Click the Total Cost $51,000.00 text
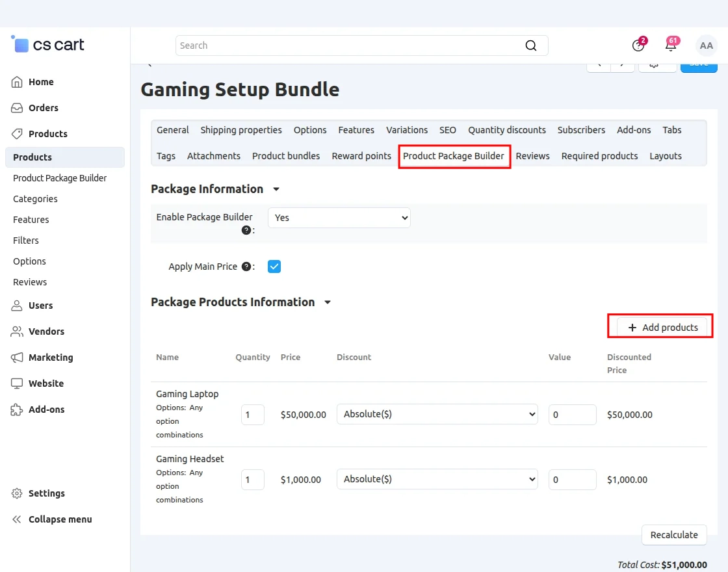Viewport: 728px width, 572px height. pyautogui.click(x=662, y=565)
